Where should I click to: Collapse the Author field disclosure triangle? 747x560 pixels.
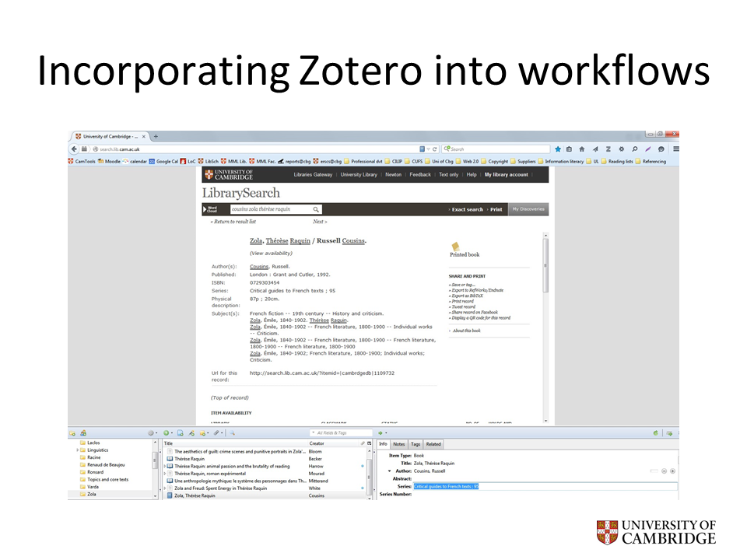389,471
